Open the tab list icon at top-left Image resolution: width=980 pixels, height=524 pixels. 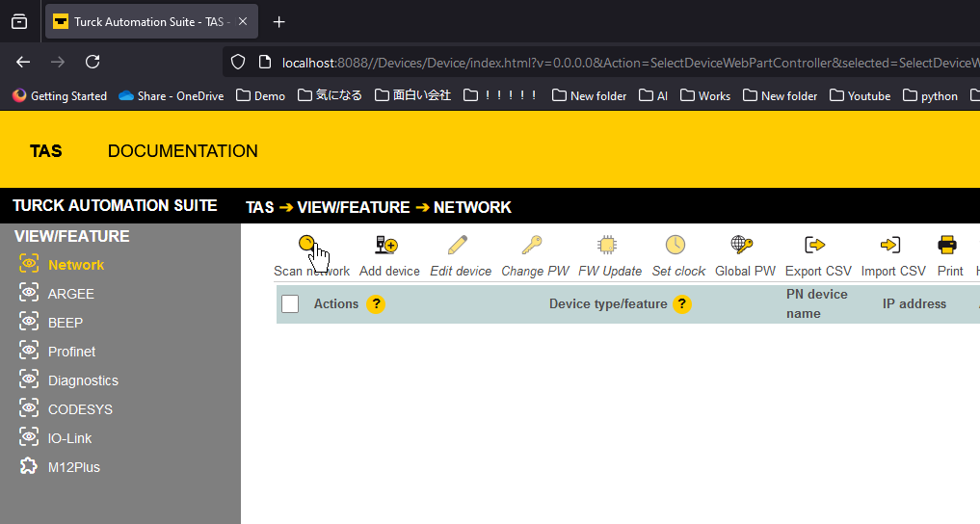click(x=19, y=22)
